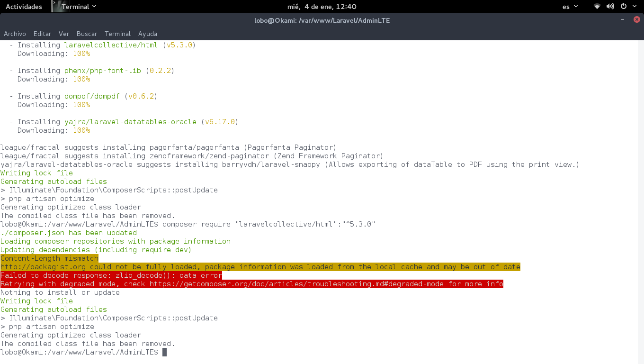Click version 'v0.6.2' text
Image resolution: width=644 pixels, height=364 pixels.
[x=141, y=96]
